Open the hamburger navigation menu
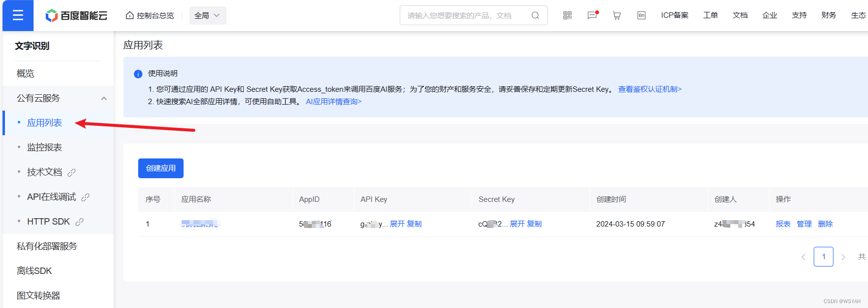The height and width of the screenshot is (308, 868). coord(18,15)
